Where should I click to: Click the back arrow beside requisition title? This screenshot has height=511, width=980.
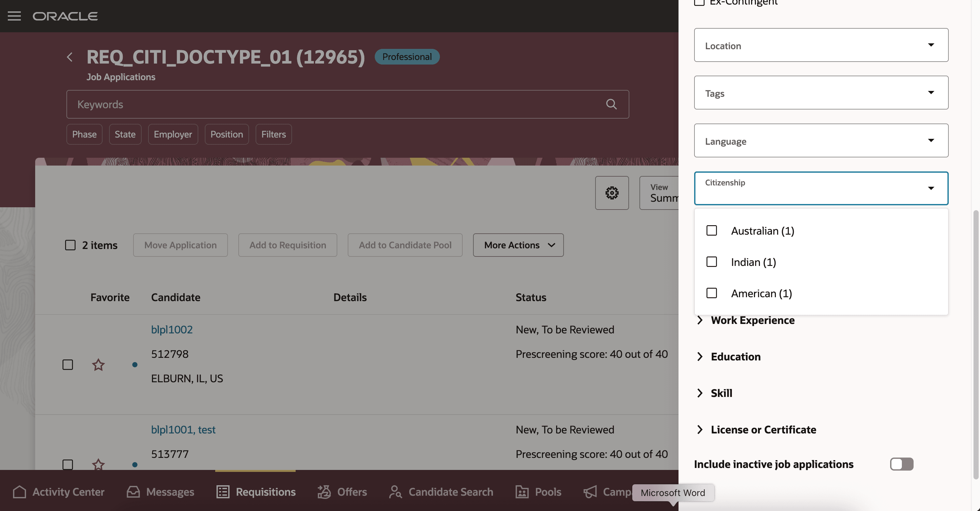pos(70,57)
